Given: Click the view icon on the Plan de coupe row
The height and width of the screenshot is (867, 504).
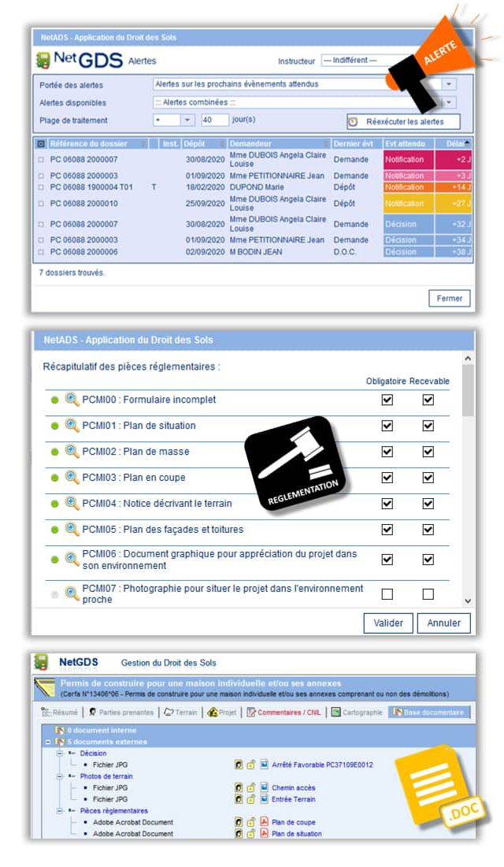Looking at the screenshot, I should (239, 822).
